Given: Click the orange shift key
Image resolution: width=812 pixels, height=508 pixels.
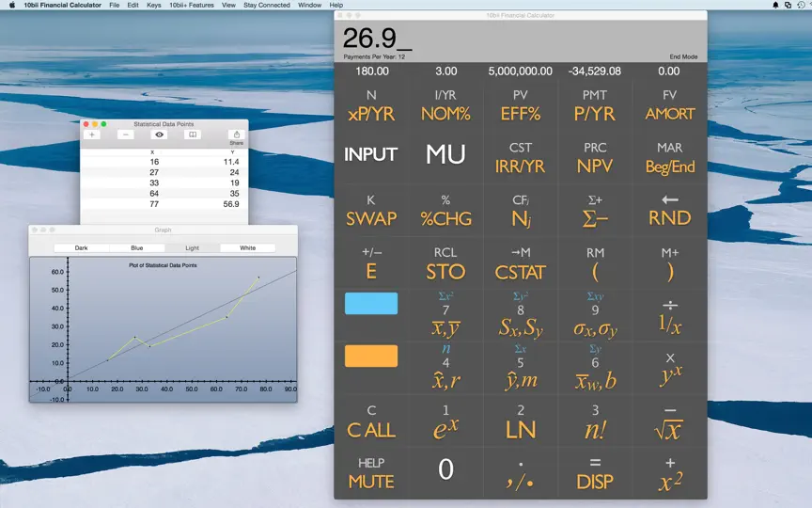Looking at the screenshot, I should click(x=371, y=357).
